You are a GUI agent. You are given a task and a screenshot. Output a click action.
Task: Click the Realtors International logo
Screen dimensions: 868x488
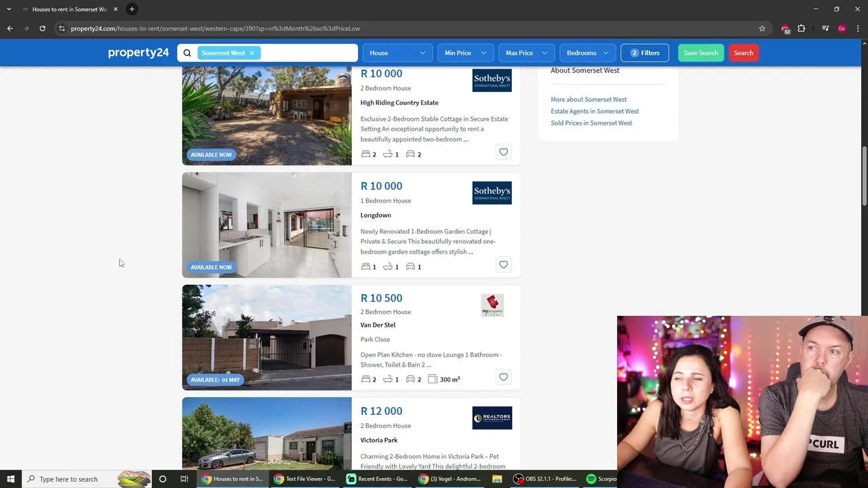pos(492,418)
